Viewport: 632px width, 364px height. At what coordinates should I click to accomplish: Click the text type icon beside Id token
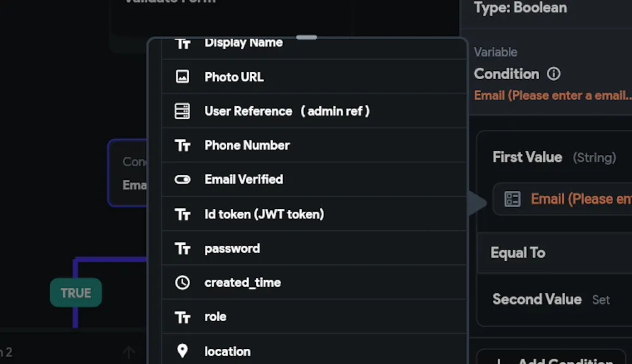(182, 214)
